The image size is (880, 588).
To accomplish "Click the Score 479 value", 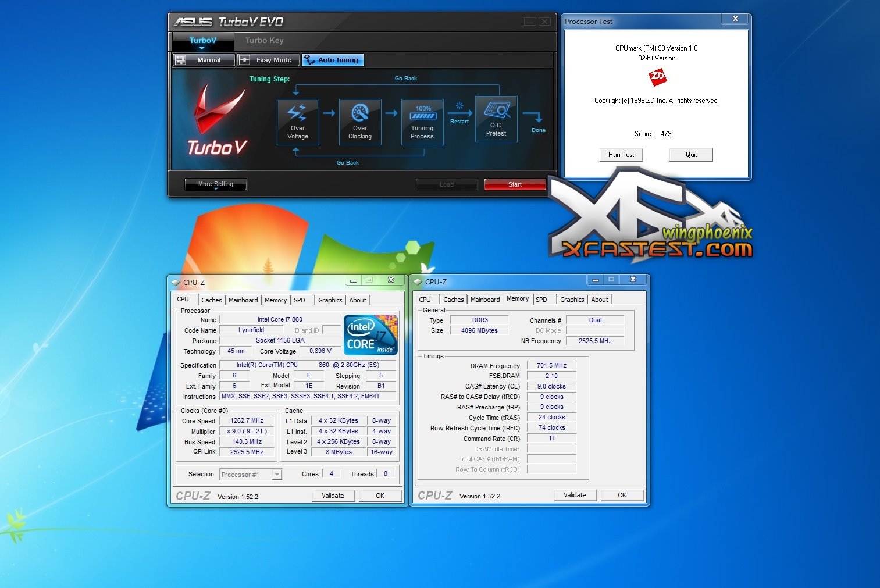I will [666, 134].
